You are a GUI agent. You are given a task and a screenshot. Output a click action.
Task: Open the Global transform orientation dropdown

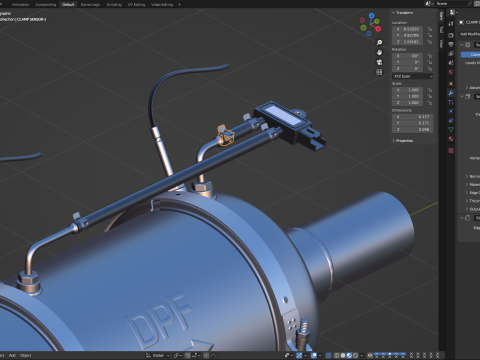point(158,356)
